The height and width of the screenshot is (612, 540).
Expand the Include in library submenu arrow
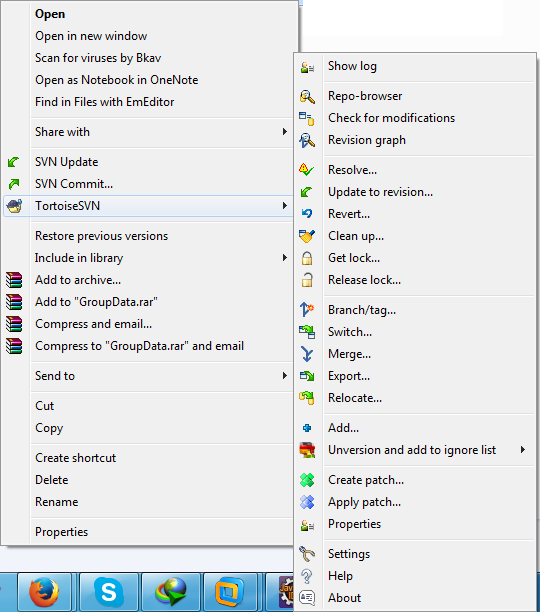pos(285,258)
